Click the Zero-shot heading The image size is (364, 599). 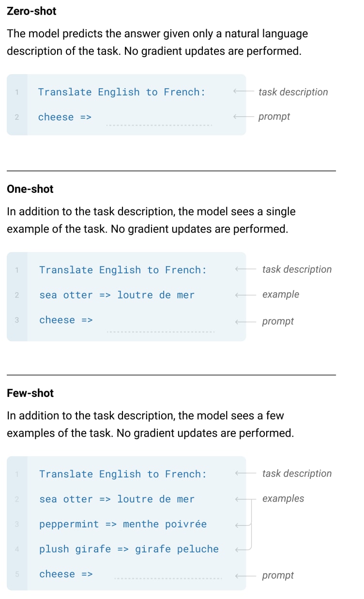31,11
